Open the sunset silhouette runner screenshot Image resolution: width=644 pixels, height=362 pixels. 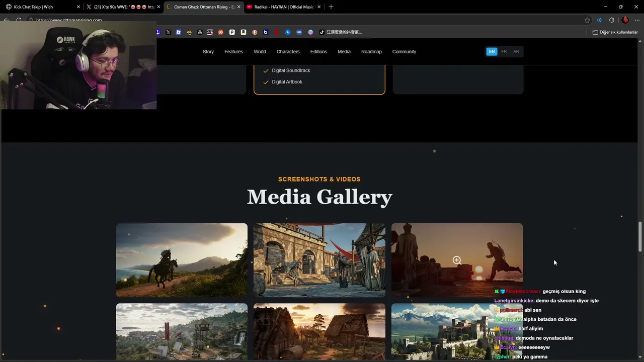click(457, 260)
